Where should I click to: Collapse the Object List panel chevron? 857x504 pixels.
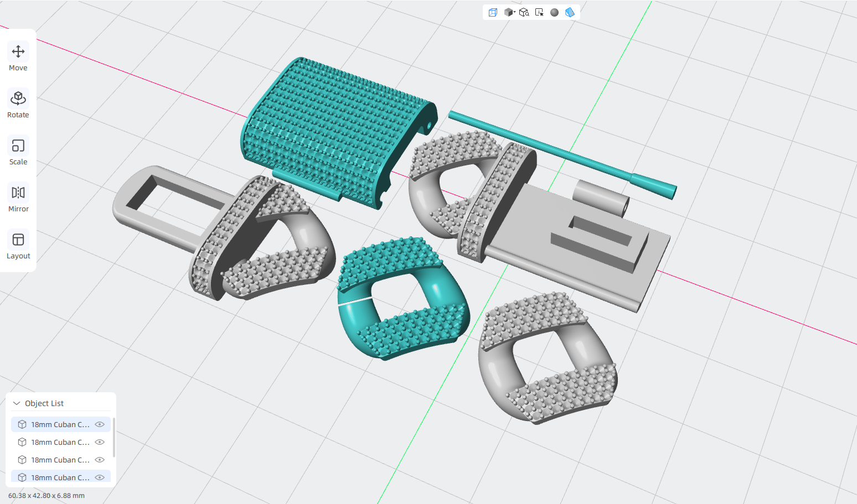17,403
